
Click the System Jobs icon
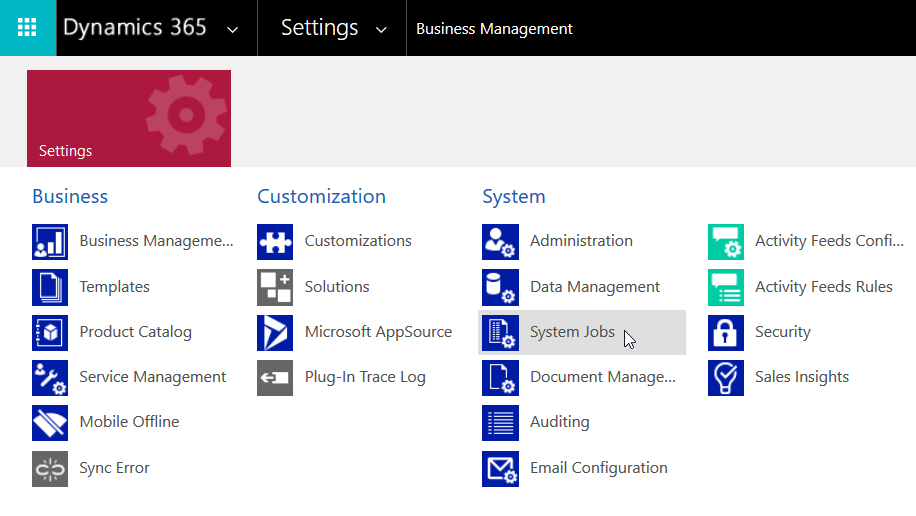(500, 333)
